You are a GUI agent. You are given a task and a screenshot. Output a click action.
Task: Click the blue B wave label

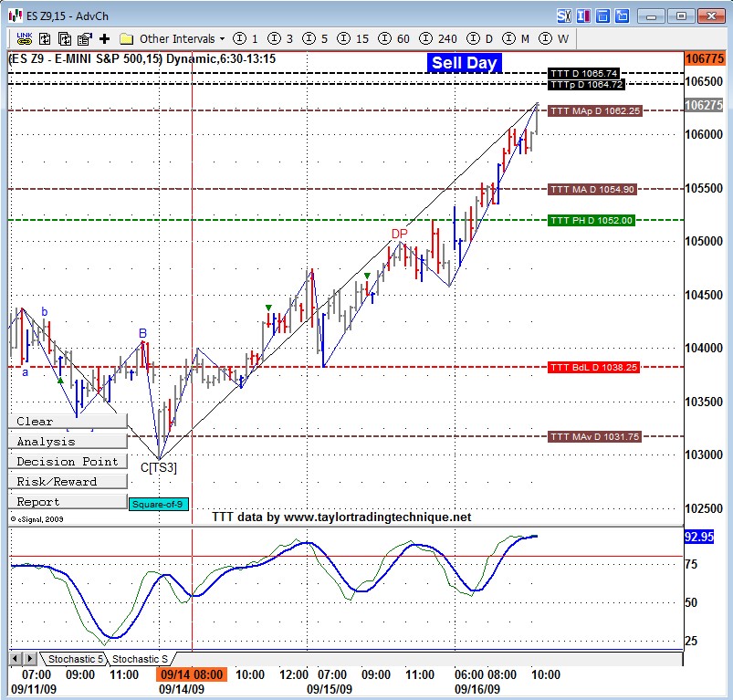142,333
